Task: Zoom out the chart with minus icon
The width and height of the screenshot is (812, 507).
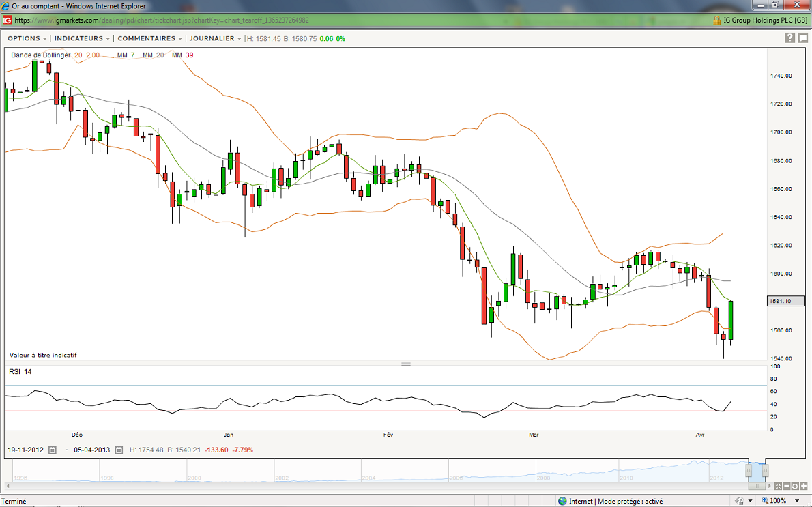Action: point(785,486)
